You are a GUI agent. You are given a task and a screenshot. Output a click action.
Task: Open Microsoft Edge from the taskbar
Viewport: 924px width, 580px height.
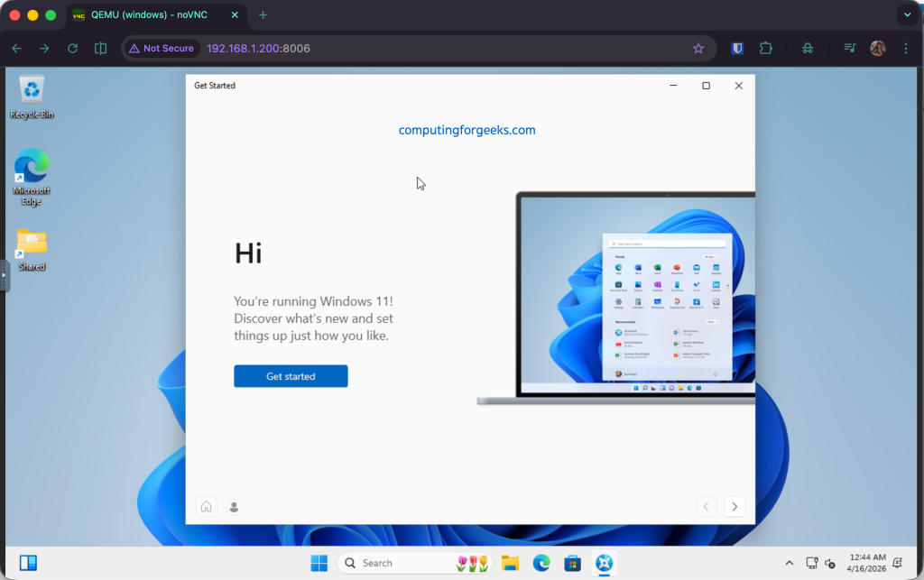[x=541, y=563]
